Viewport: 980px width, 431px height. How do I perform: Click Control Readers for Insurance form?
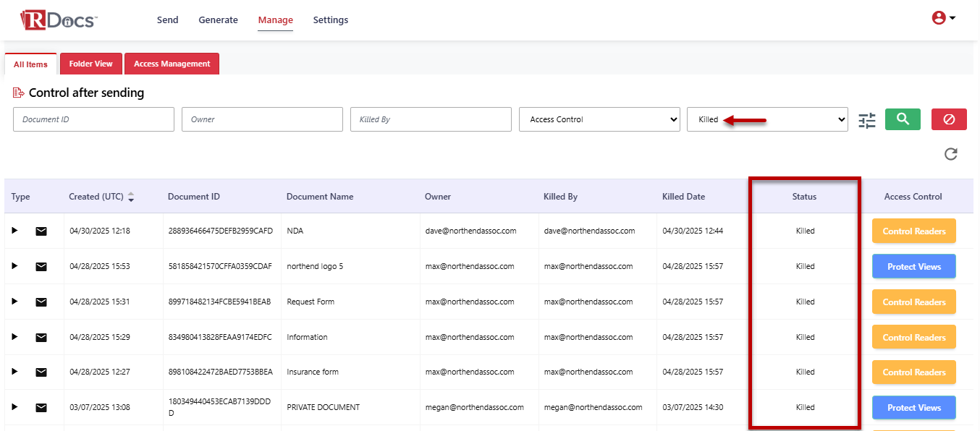tap(914, 372)
